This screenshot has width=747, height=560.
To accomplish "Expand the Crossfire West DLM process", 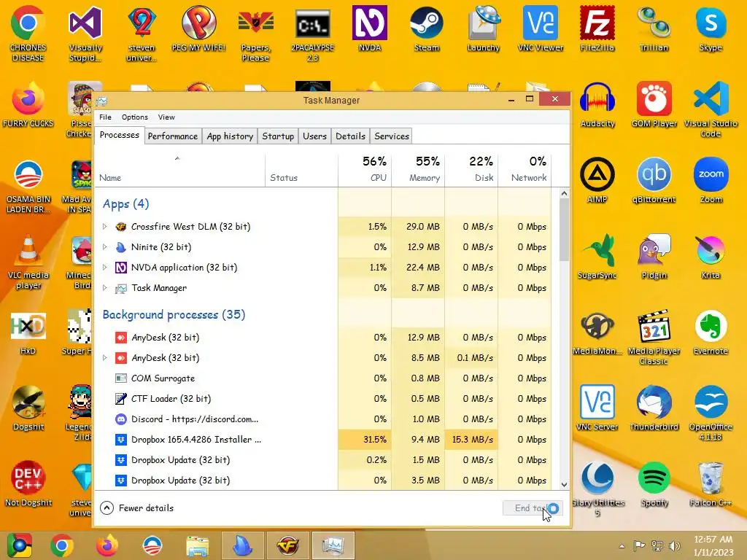I will pos(105,227).
